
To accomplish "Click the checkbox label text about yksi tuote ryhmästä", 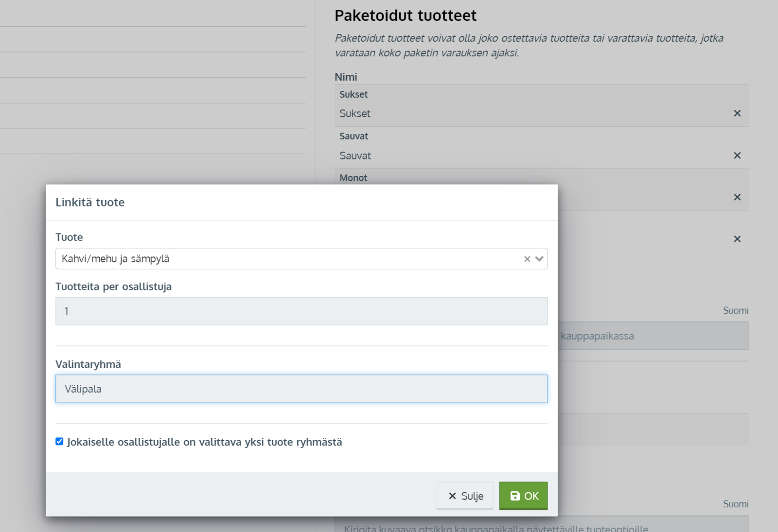I will point(204,442).
